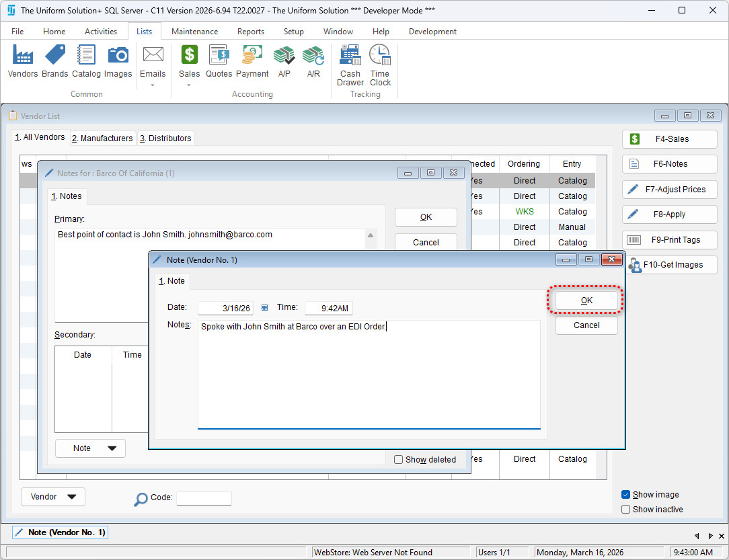Uncheck the Show image checkbox
The height and width of the screenshot is (560, 729).
[x=626, y=495]
